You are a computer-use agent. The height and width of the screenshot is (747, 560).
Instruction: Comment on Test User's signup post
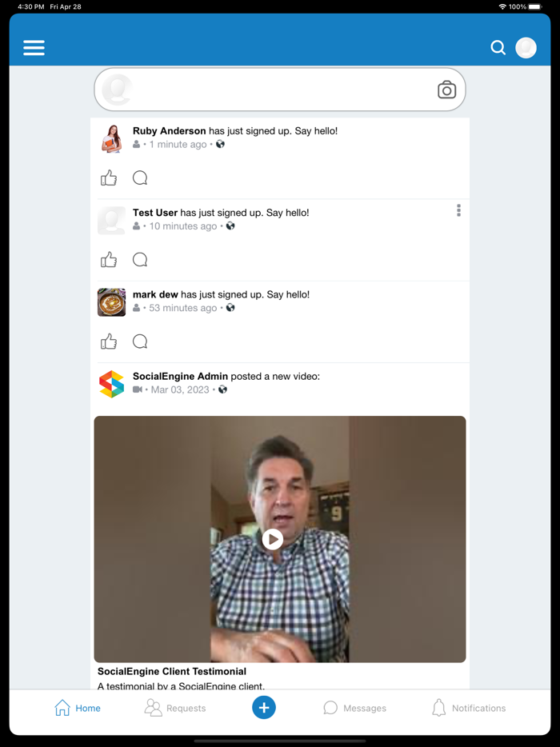tap(140, 259)
